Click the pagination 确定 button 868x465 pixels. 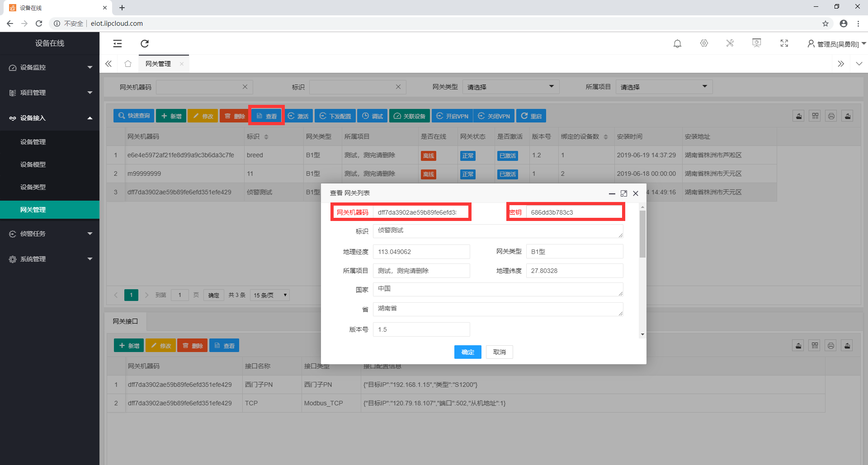pos(214,295)
